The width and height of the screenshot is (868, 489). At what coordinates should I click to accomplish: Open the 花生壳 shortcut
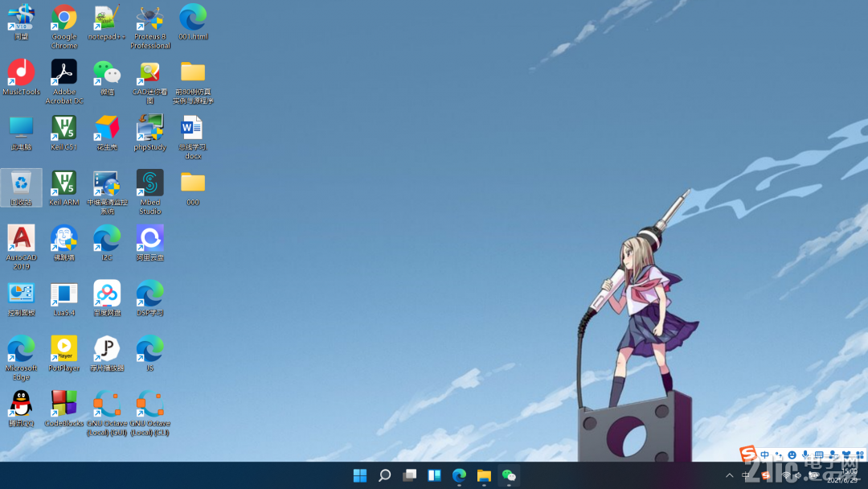(x=107, y=133)
